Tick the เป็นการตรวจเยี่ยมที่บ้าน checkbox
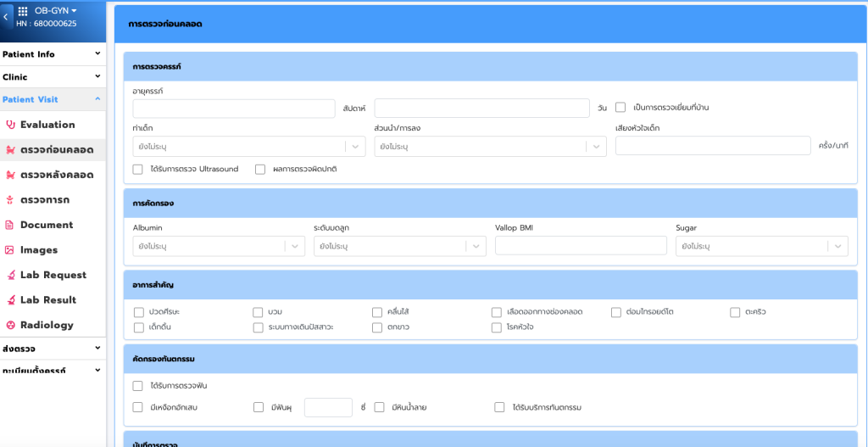 pyautogui.click(x=620, y=108)
